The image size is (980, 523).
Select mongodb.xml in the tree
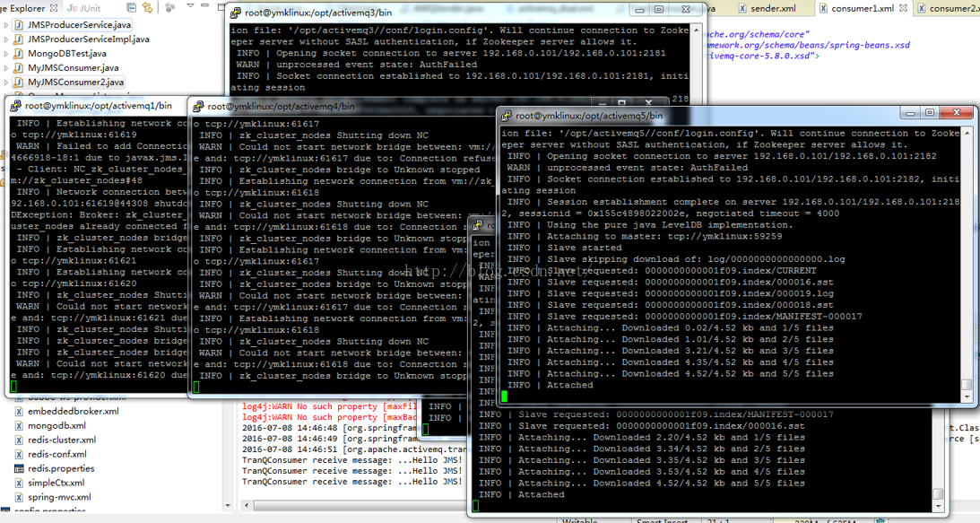[x=56, y=426]
